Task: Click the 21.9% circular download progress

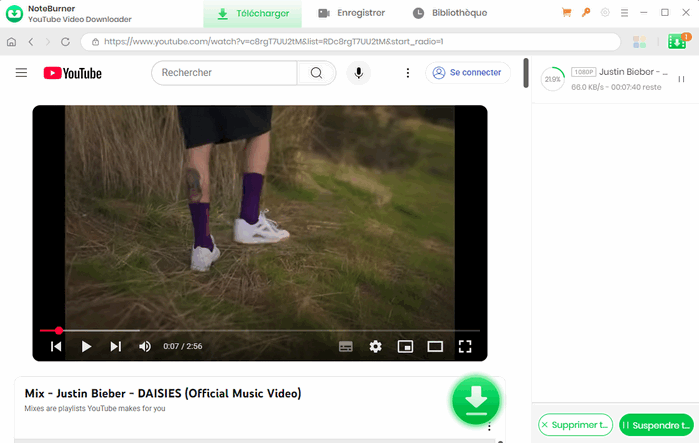Action: click(553, 79)
